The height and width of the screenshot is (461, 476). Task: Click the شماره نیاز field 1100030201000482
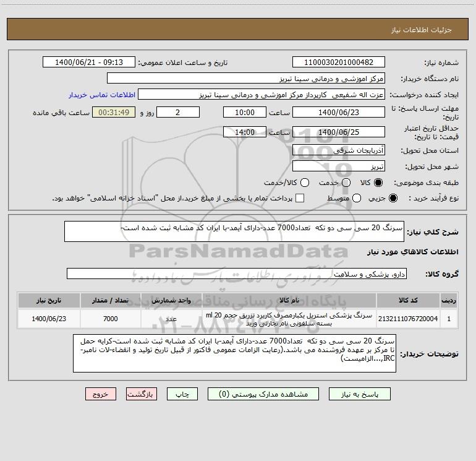(339, 62)
